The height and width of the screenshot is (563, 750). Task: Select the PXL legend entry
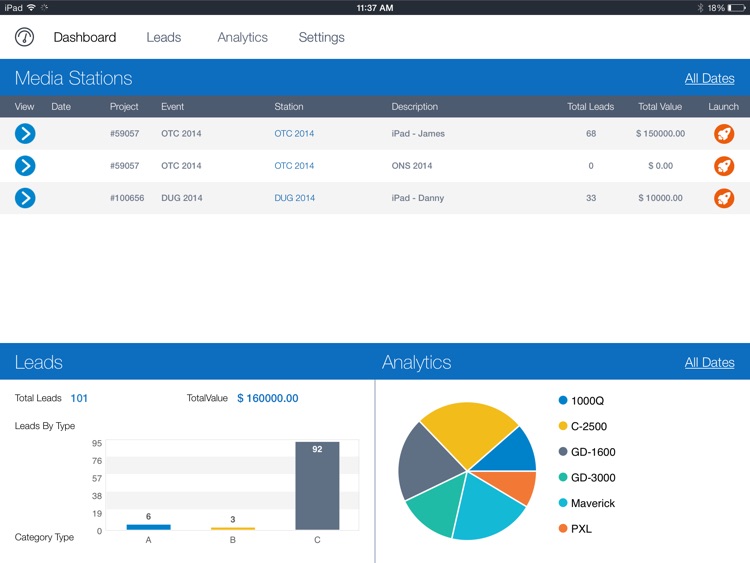[x=581, y=529]
